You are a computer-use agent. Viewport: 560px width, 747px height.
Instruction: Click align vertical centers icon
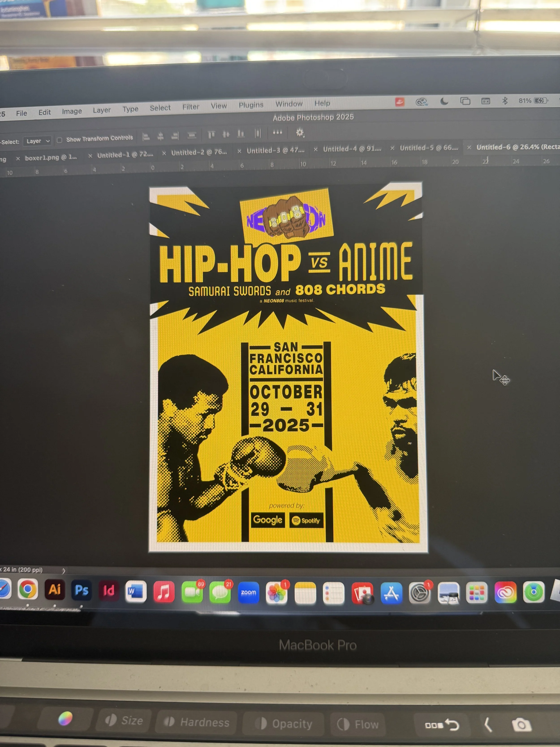tap(226, 134)
